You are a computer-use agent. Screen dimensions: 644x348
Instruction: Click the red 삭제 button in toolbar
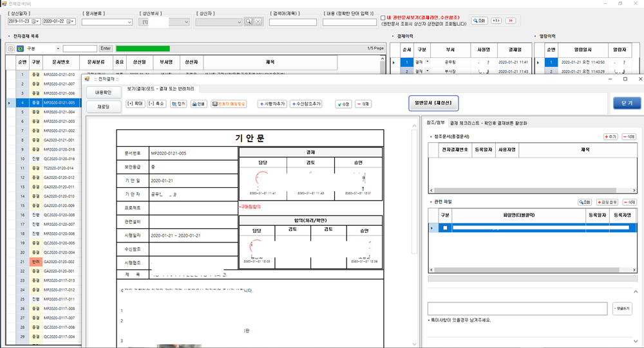coord(363,104)
